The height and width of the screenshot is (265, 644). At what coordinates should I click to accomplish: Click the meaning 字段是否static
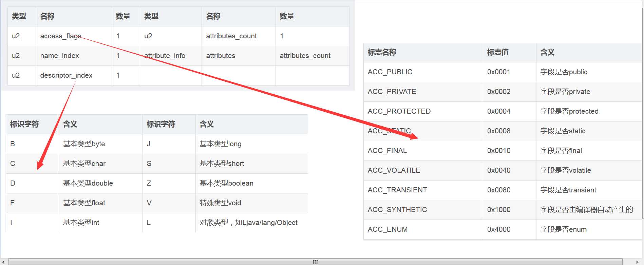(x=563, y=131)
